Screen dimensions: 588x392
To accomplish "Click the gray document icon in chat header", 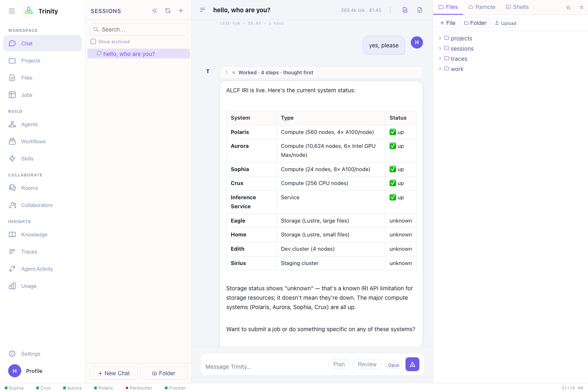I will point(420,10).
